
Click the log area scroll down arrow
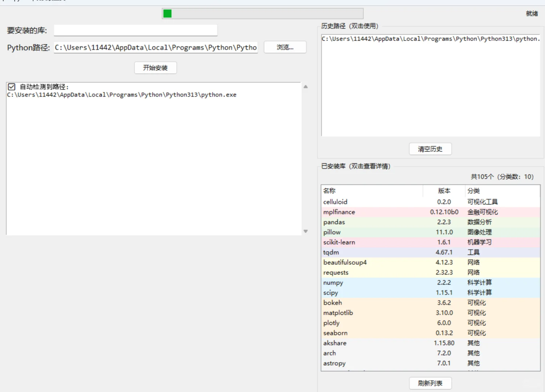[x=306, y=231]
